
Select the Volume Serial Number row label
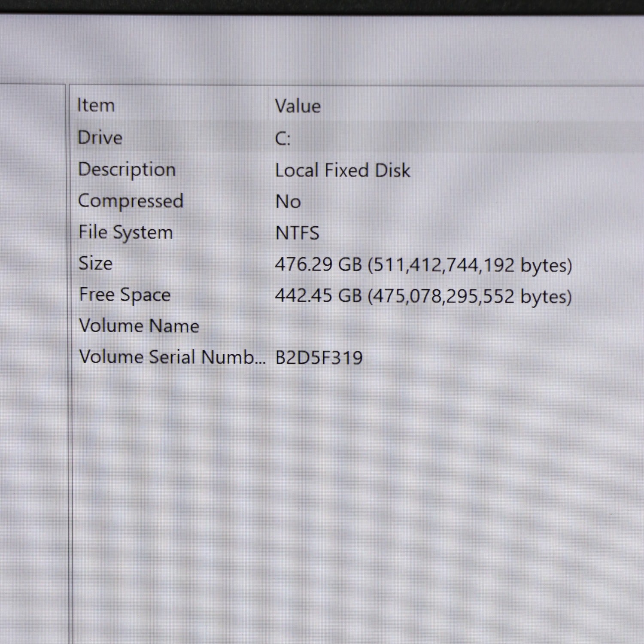click(172, 357)
